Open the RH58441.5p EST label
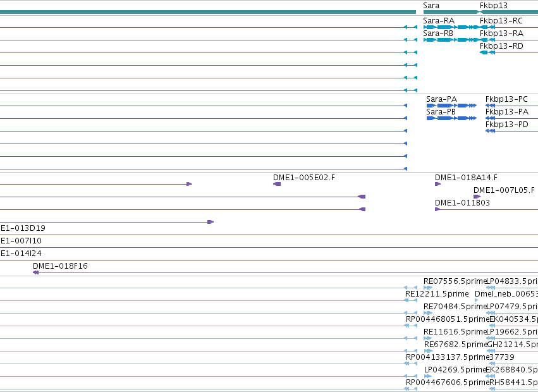This screenshot has width=538, height=392. [x=513, y=383]
